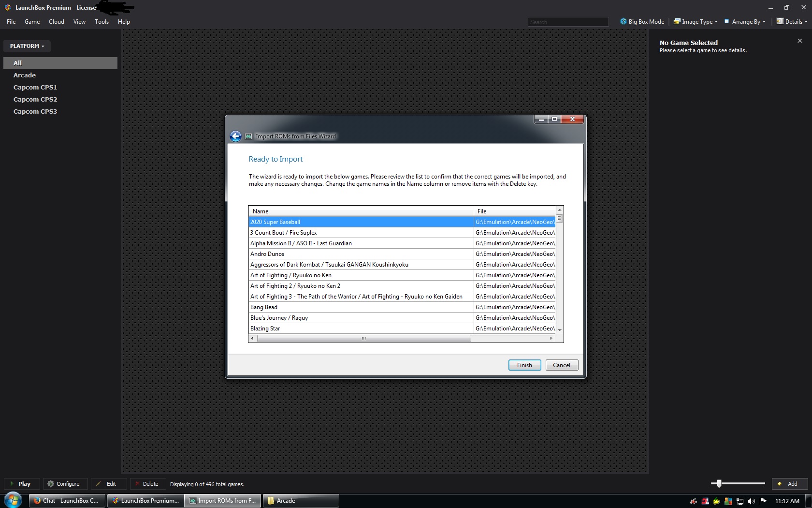
Task: Open the File menu
Action: pos(11,22)
